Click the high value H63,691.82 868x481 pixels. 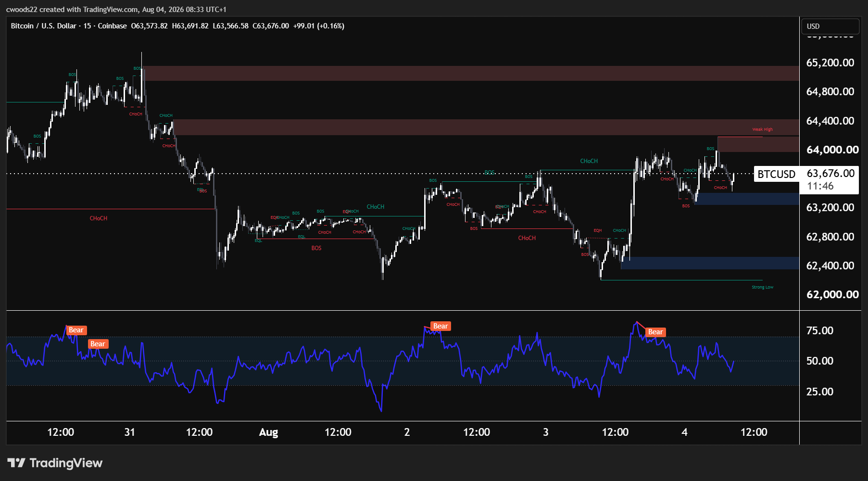[x=190, y=26]
